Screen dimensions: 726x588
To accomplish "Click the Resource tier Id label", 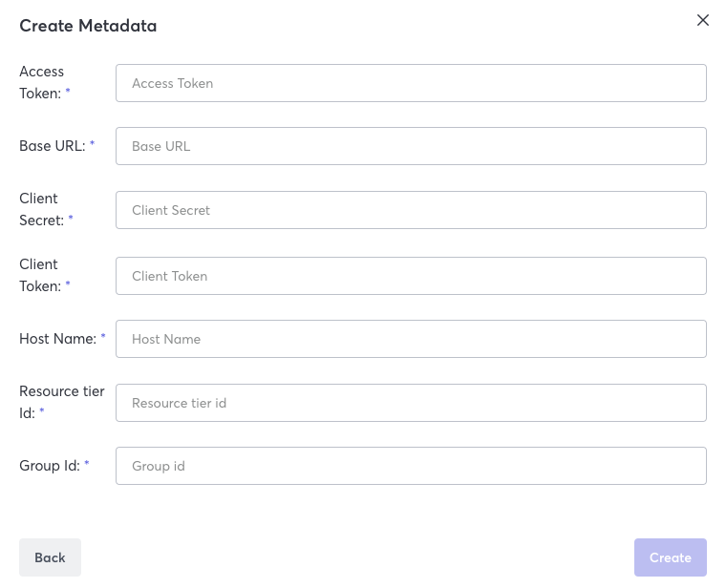I will click(61, 402).
